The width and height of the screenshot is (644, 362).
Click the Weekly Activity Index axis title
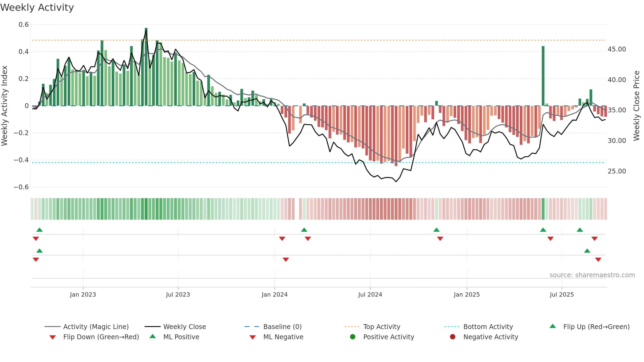coord(4,106)
